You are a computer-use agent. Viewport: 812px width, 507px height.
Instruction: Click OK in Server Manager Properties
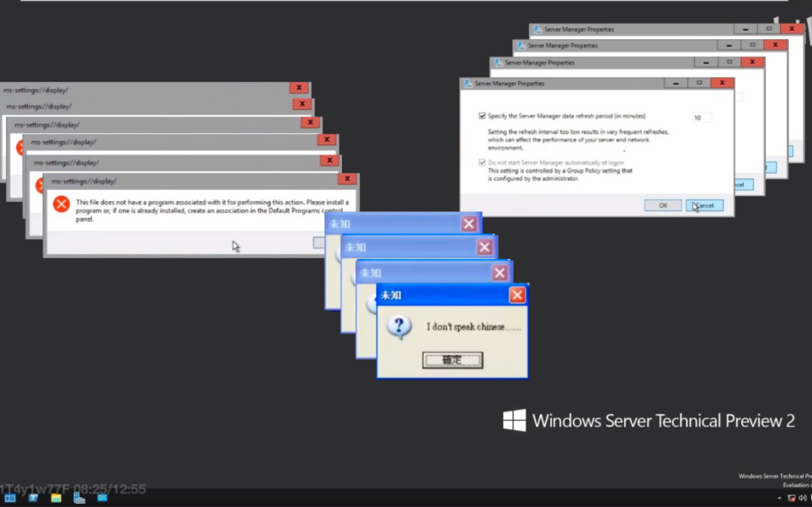pyautogui.click(x=663, y=206)
